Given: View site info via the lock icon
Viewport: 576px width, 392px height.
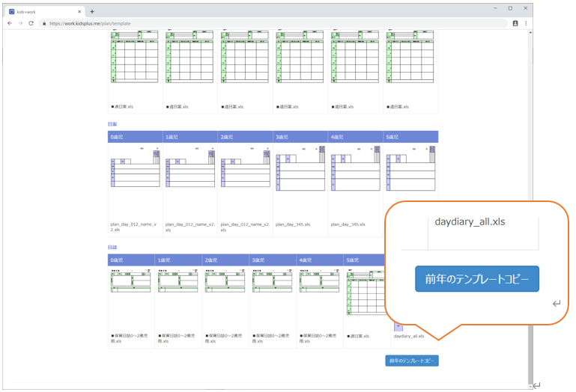Looking at the screenshot, I should pos(44,23).
